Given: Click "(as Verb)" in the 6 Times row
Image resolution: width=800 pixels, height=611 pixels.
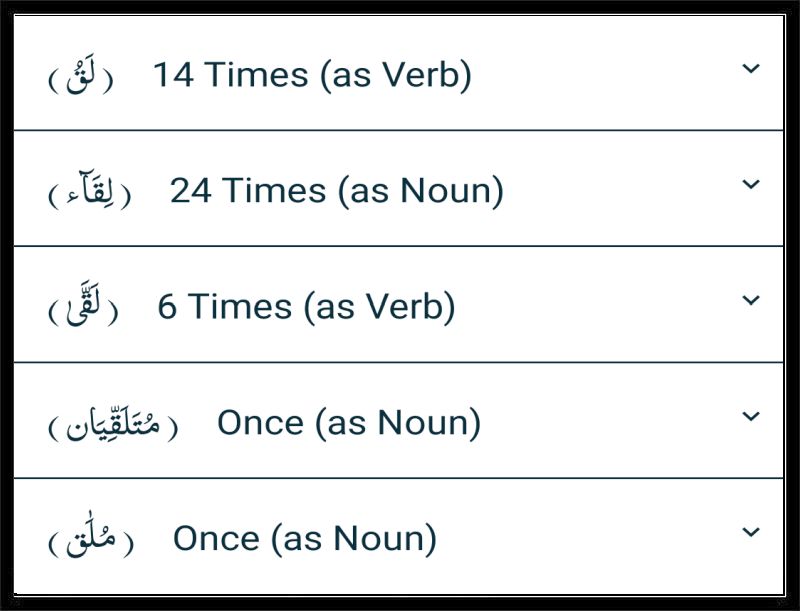Looking at the screenshot, I should pos(380,308).
